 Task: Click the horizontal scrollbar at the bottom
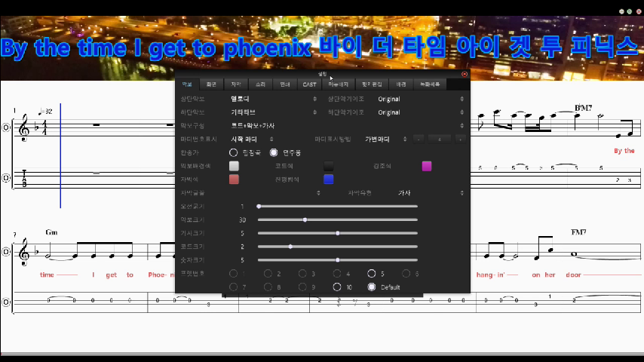click(x=322, y=354)
